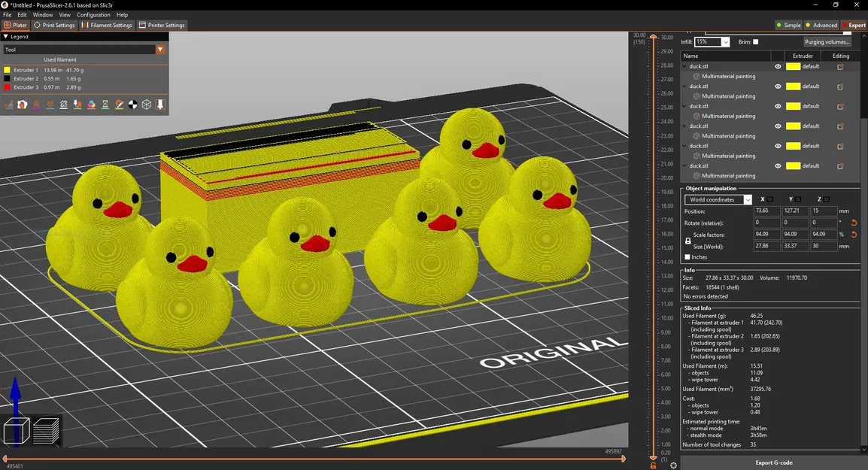Open layer slider settings gear icon
This screenshot has height=470, width=868.
click(673, 465)
